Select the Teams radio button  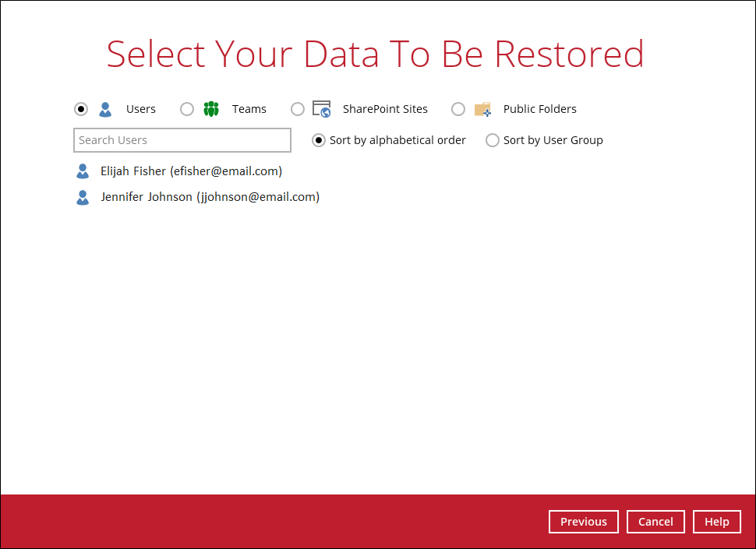pos(187,109)
